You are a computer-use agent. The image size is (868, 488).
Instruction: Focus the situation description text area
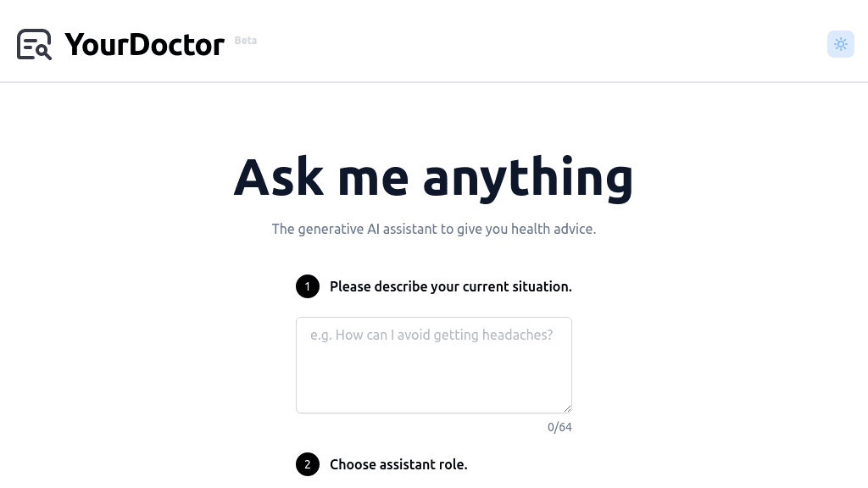coord(434,364)
